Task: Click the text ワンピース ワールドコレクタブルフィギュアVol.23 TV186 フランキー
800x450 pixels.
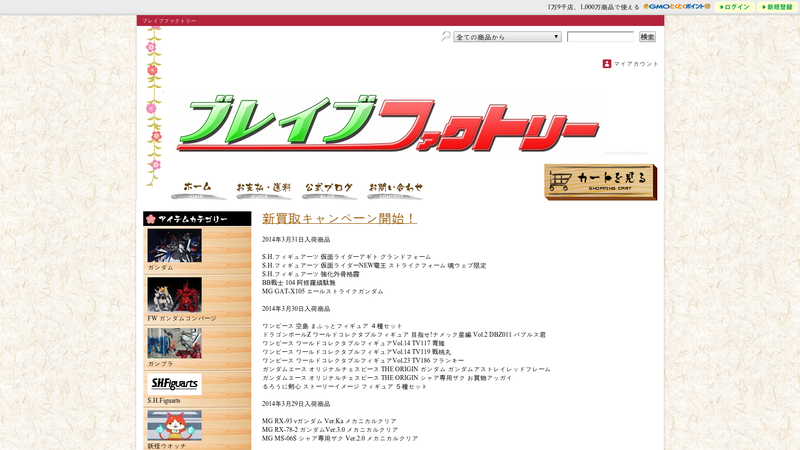Action: point(363,361)
